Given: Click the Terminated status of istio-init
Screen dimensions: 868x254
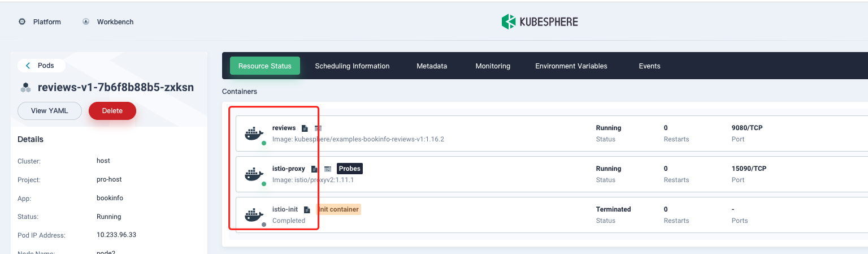Looking at the screenshot, I should click(613, 209).
